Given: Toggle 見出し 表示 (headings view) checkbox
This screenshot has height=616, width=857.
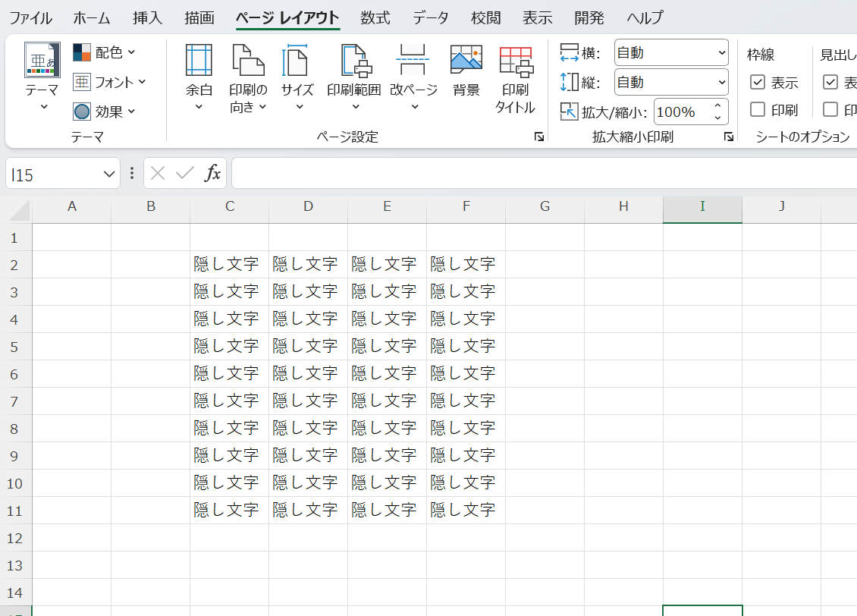Looking at the screenshot, I should tap(830, 82).
